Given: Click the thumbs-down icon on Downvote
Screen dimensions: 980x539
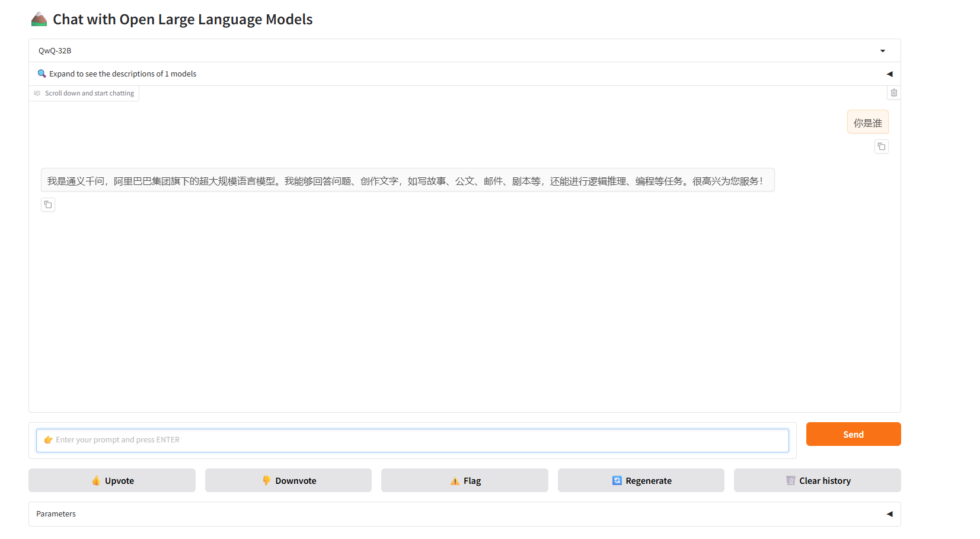Looking at the screenshot, I should 267,480.
